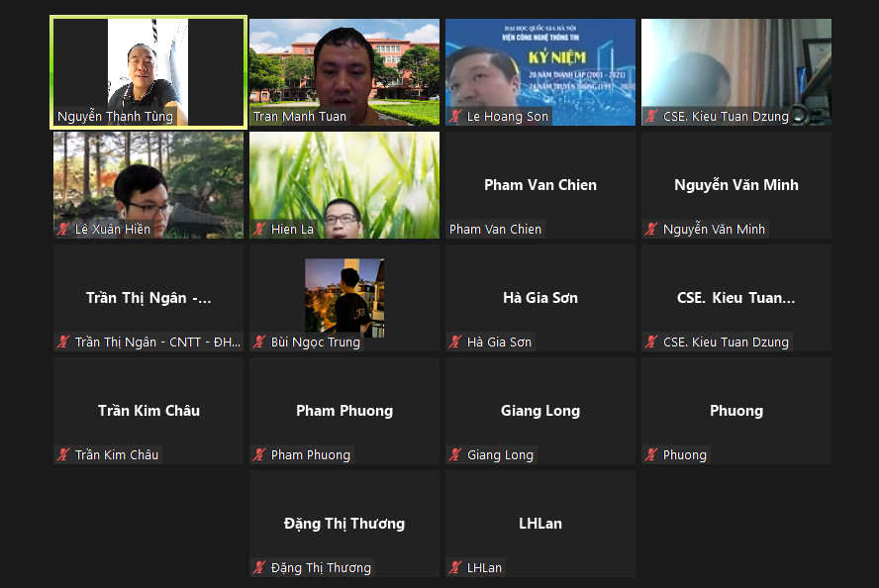
Task: Select Nguyễn Thanh Tùng's active speaker video
Action: (148, 72)
